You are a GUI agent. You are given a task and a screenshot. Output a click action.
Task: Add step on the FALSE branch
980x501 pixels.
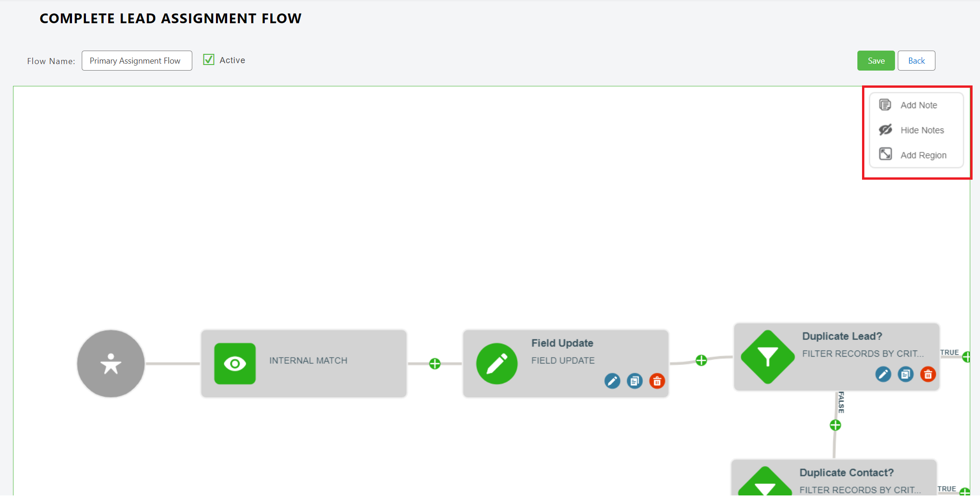coord(835,425)
